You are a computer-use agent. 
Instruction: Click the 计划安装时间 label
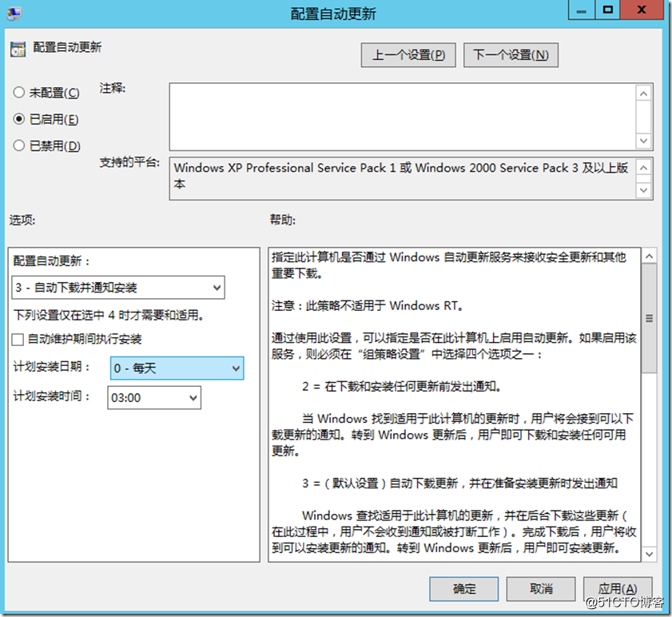coord(51,396)
